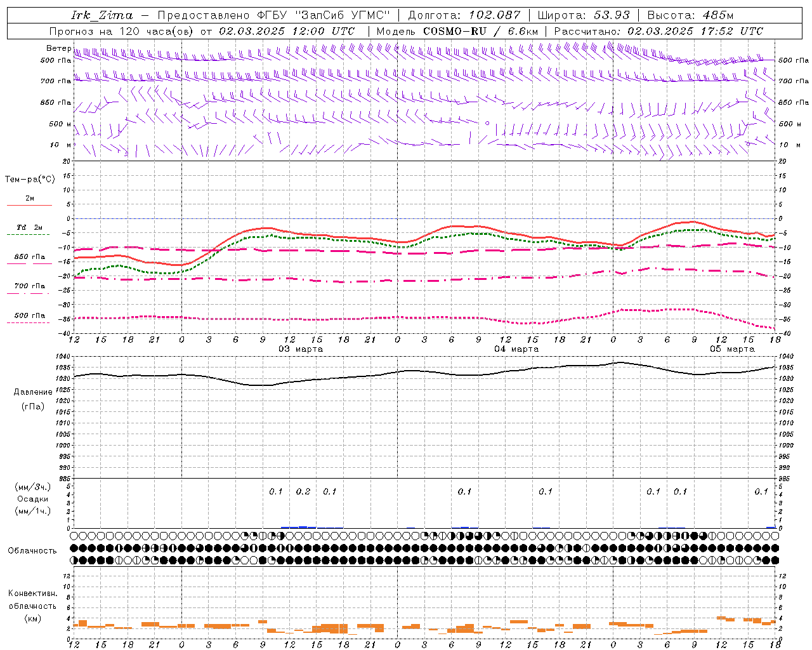Image resolution: width=812 pixels, height=650 pixels.
Task: Click the Td 2м legend entry
Action: pos(30,227)
